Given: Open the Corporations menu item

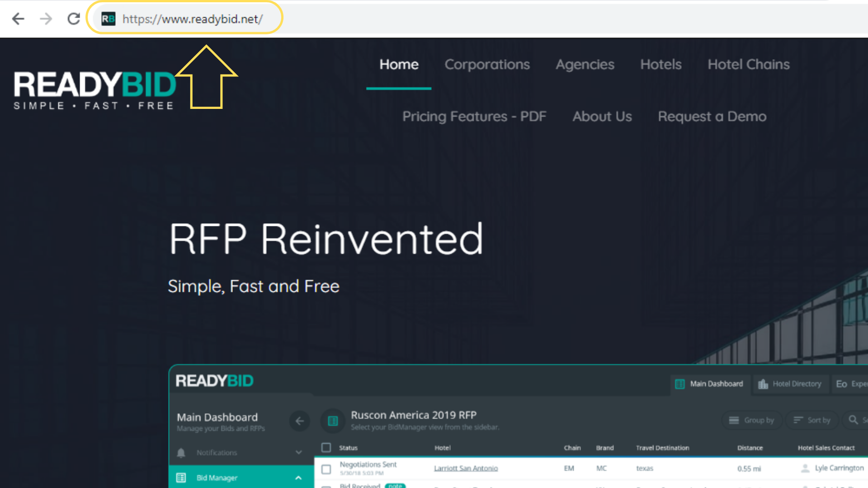Looking at the screenshot, I should click(487, 65).
